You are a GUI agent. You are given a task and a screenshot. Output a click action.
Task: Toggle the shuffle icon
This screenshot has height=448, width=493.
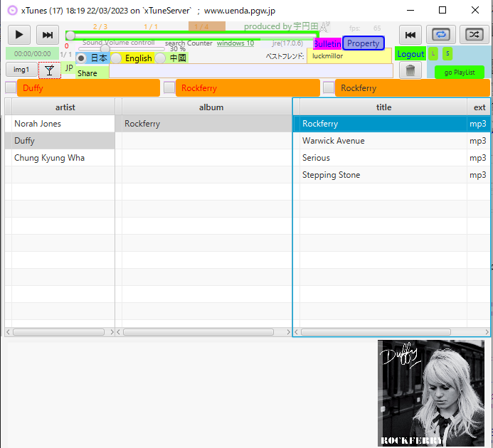[x=473, y=34]
